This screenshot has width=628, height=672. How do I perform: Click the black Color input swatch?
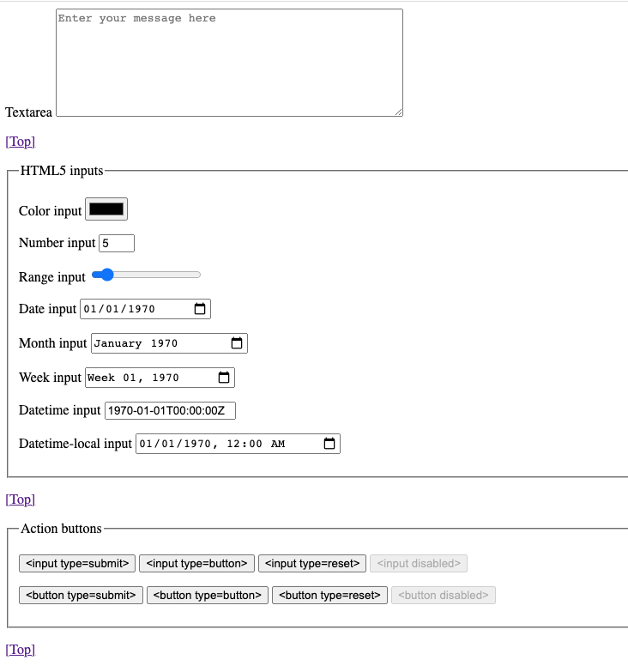(x=106, y=209)
